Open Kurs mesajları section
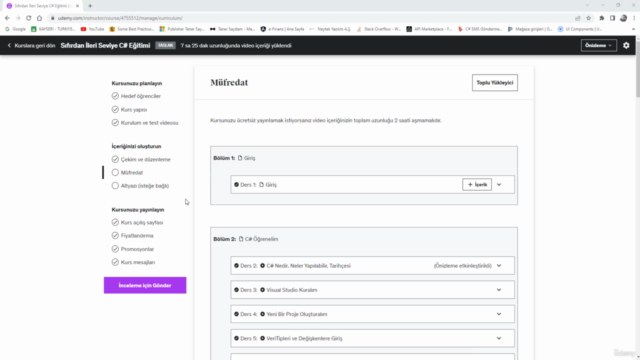 click(138, 262)
